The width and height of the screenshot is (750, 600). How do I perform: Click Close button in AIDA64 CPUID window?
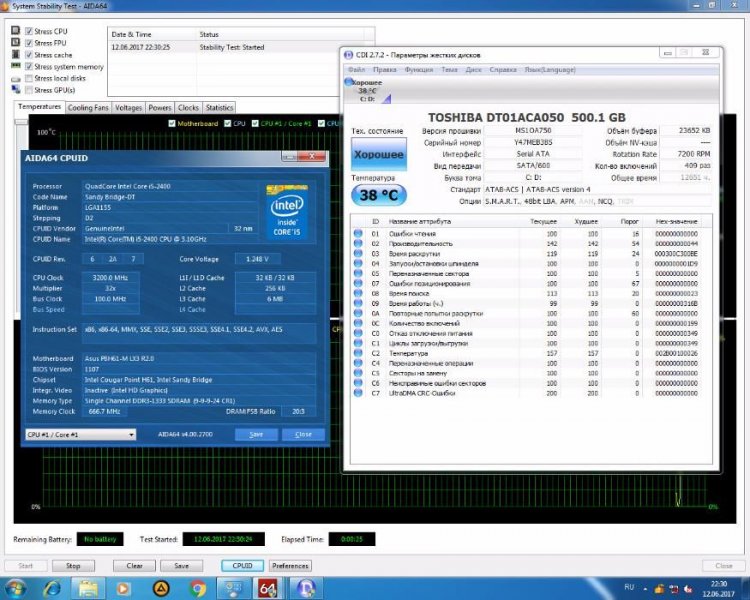coord(303,434)
